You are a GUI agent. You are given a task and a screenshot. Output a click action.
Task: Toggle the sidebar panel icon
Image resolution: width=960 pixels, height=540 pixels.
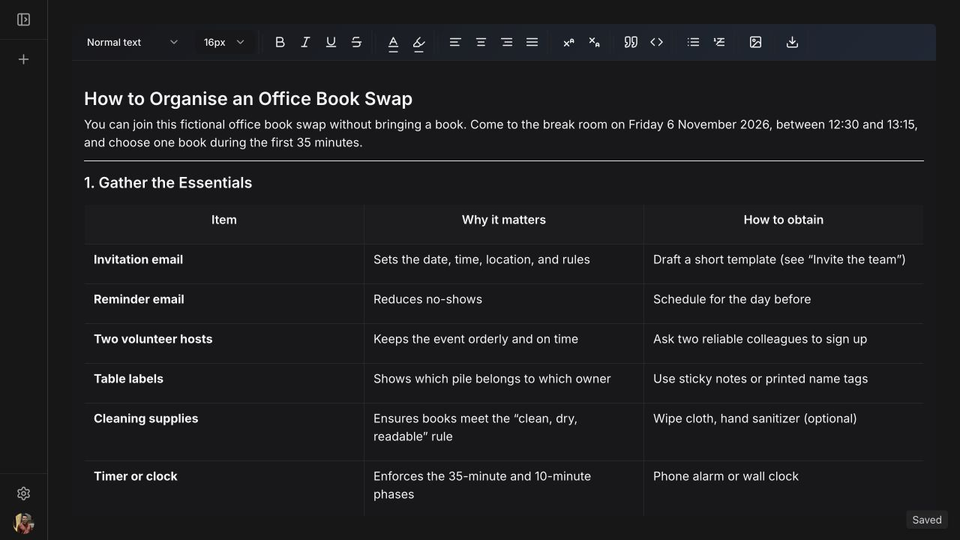[23, 20]
